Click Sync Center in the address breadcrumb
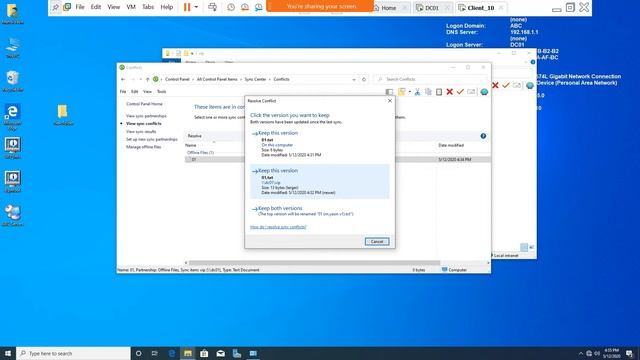 click(255, 79)
